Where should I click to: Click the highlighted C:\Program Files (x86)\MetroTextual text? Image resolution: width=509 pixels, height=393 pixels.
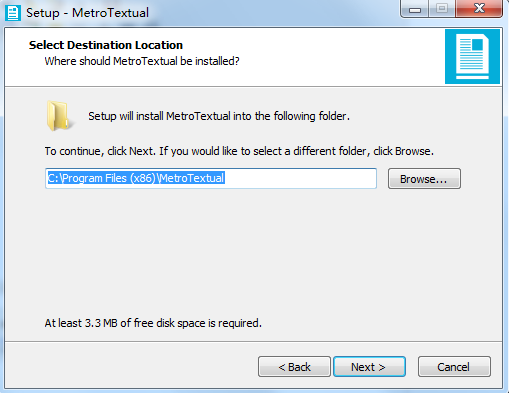pos(136,178)
